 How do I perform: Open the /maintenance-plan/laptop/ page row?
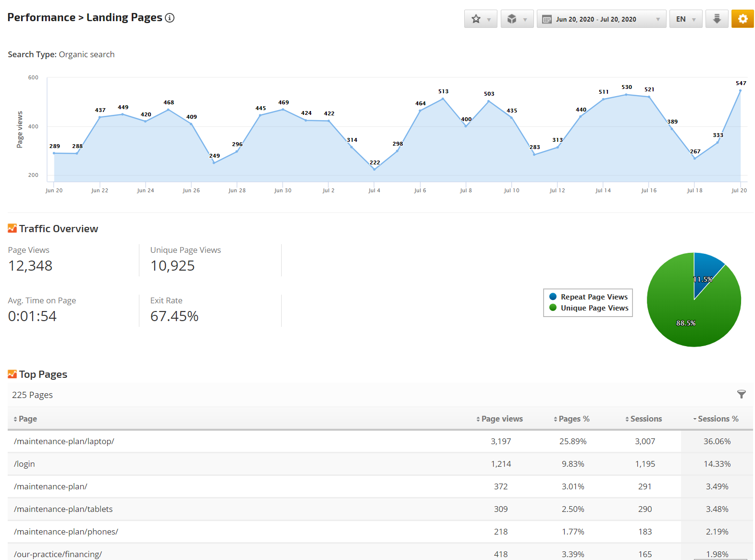point(64,441)
